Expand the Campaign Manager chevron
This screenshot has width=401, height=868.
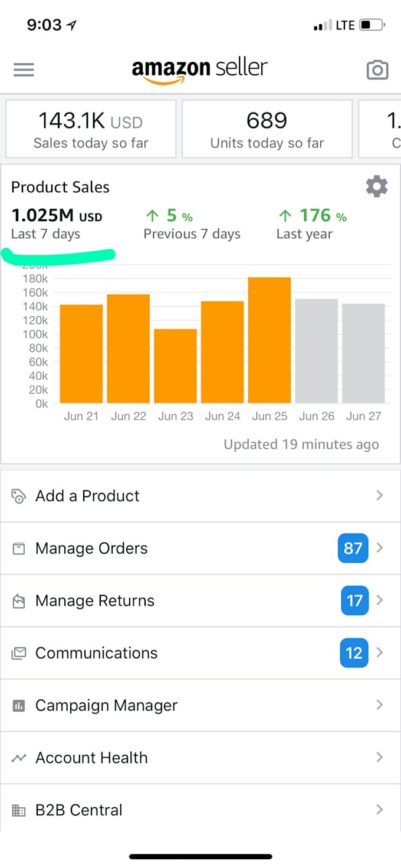coord(380,705)
